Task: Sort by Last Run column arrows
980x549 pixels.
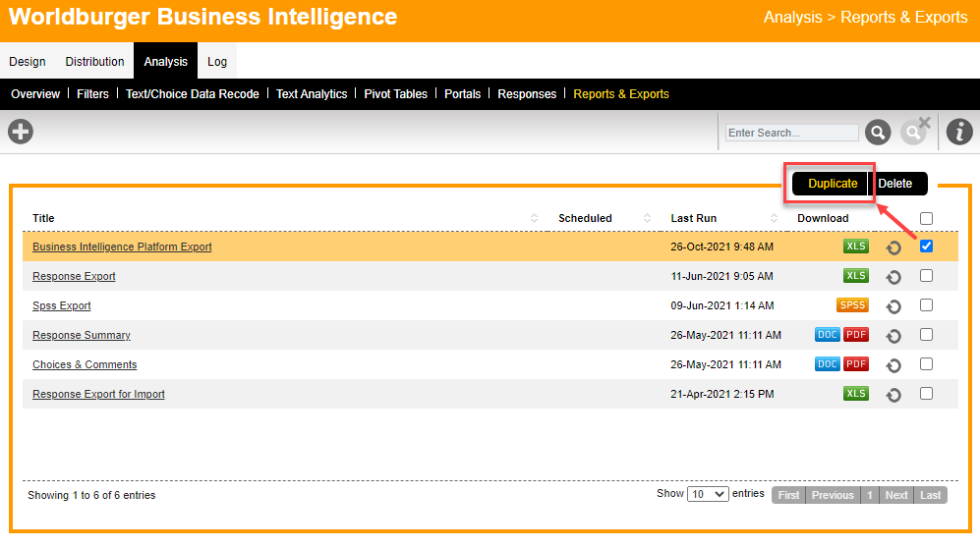Action: coord(775,218)
